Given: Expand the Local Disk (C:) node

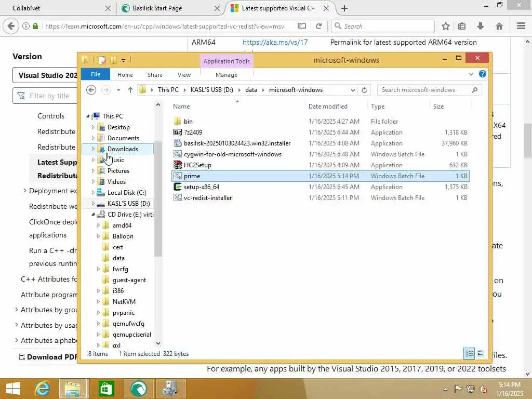Looking at the screenshot, I should (x=93, y=192).
